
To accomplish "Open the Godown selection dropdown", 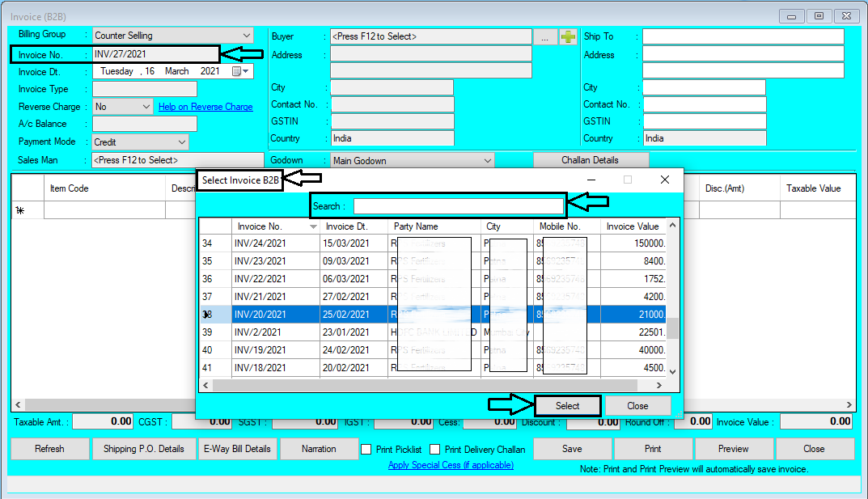I will [x=489, y=159].
